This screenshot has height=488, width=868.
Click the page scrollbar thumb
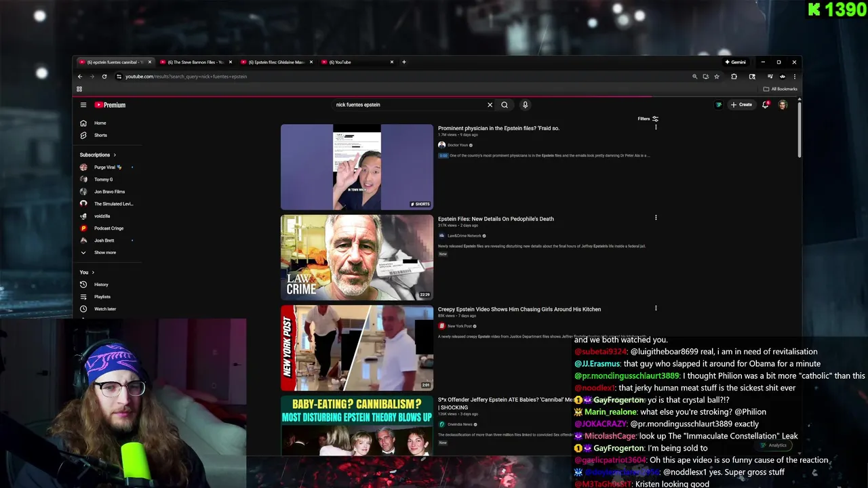[x=800, y=129]
